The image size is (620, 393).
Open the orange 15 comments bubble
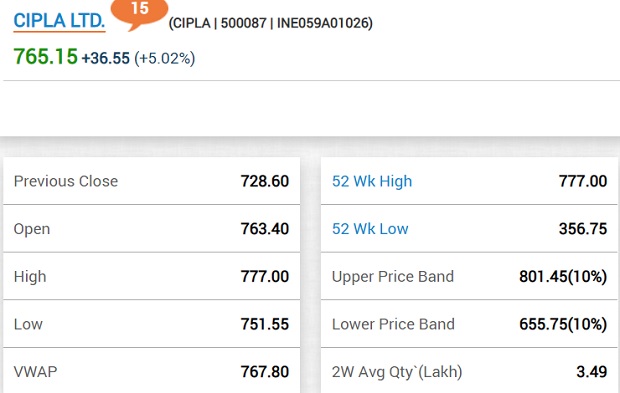click(x=139, y=13)
